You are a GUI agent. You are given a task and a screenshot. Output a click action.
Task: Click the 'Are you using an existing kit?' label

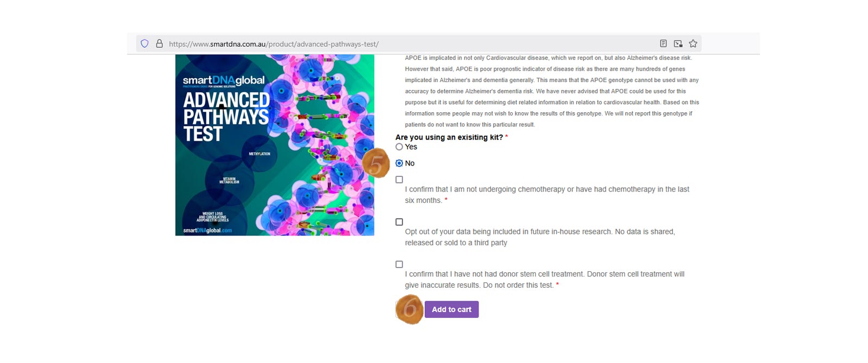click(449, 137)
